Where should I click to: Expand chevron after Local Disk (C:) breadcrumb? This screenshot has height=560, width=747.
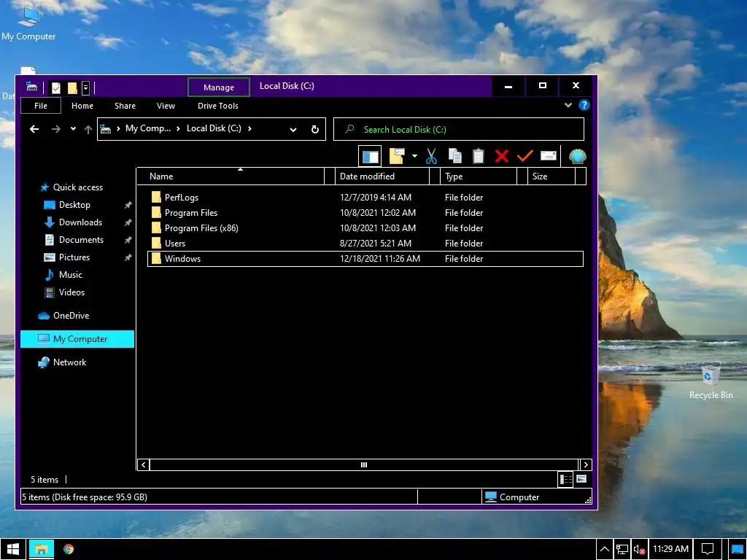point(249,128)
